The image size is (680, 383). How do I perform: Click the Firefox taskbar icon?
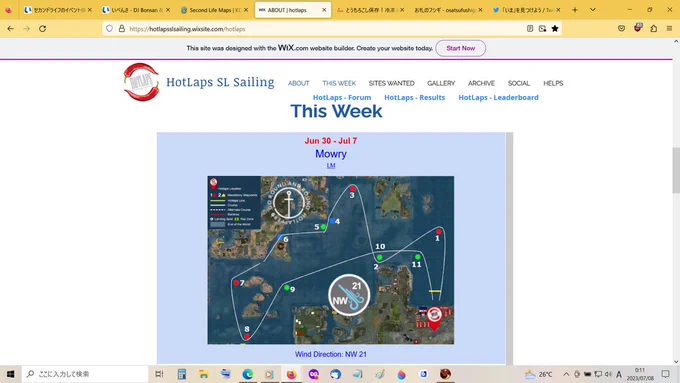pos(291,374)
